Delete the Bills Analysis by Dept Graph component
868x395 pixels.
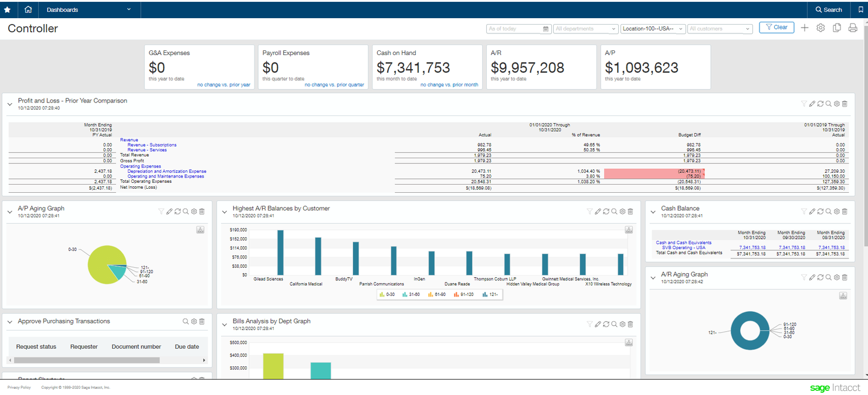pos(630,324)
